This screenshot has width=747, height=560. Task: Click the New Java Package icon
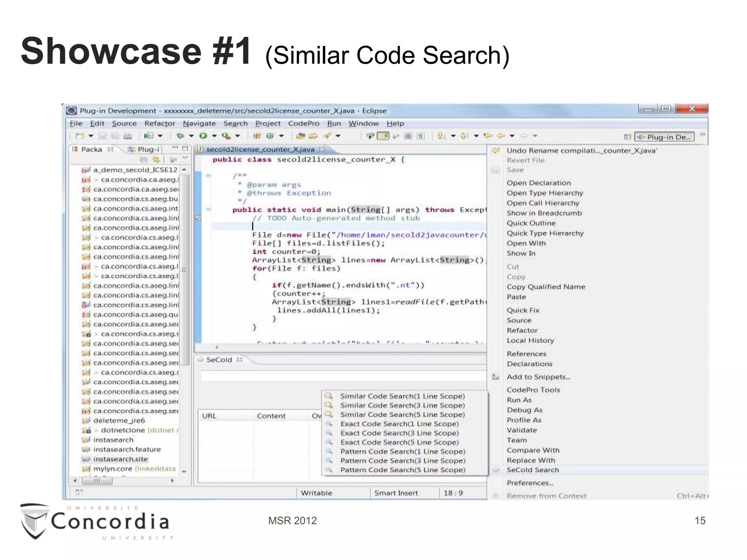[x=257, y=136]
